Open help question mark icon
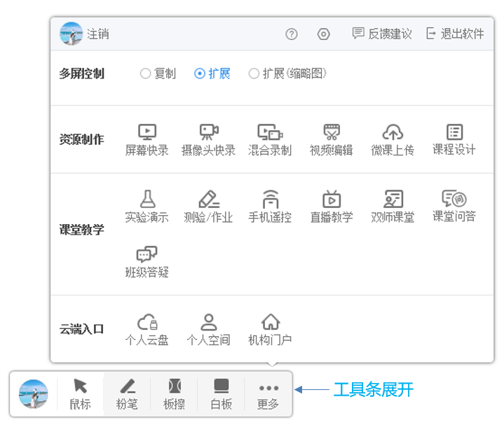Viewport: 504px width, 425px height. (x=292, y=34)
